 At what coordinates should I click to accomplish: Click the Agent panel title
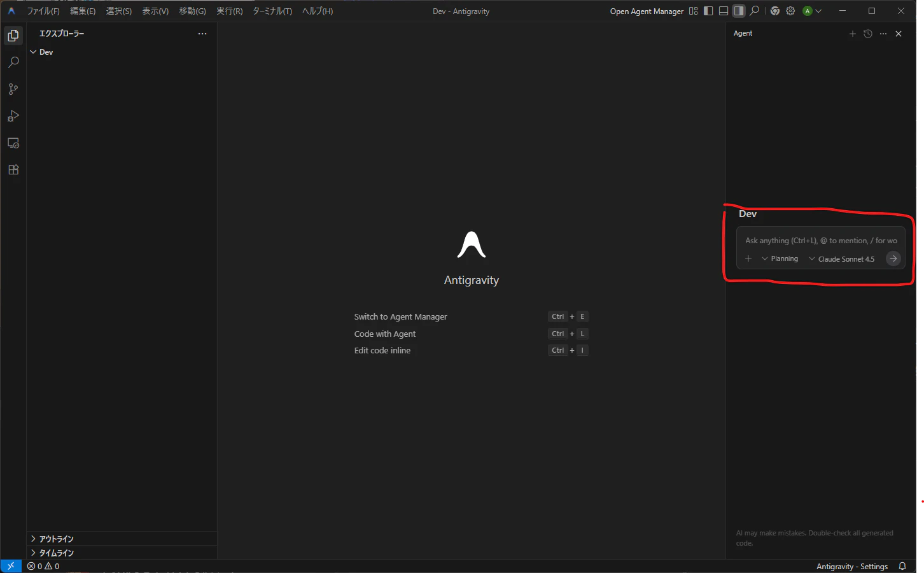point(743,33)
